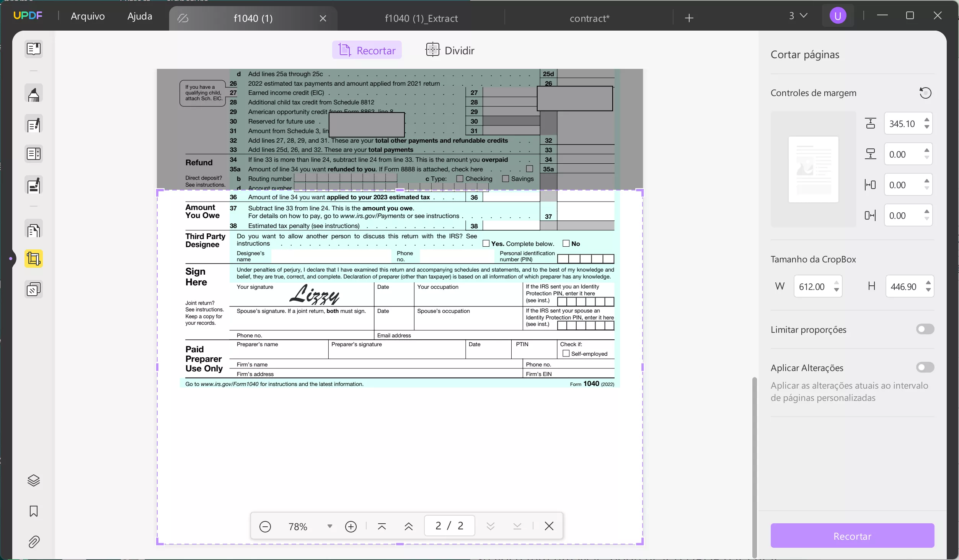Open the Attachments paperclip icon in sidebar
959x560 pixels.
(34, 542)
